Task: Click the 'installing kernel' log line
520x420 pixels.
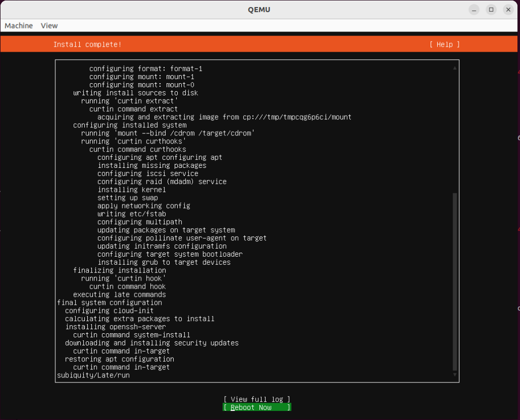Action: (x=132, y=190)
